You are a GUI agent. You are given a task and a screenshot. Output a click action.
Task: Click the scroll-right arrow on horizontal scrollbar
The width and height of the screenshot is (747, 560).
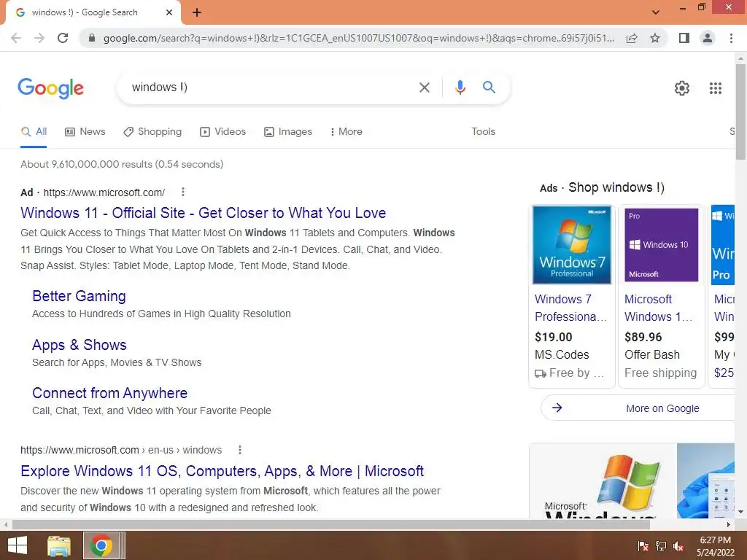[729, 525]
